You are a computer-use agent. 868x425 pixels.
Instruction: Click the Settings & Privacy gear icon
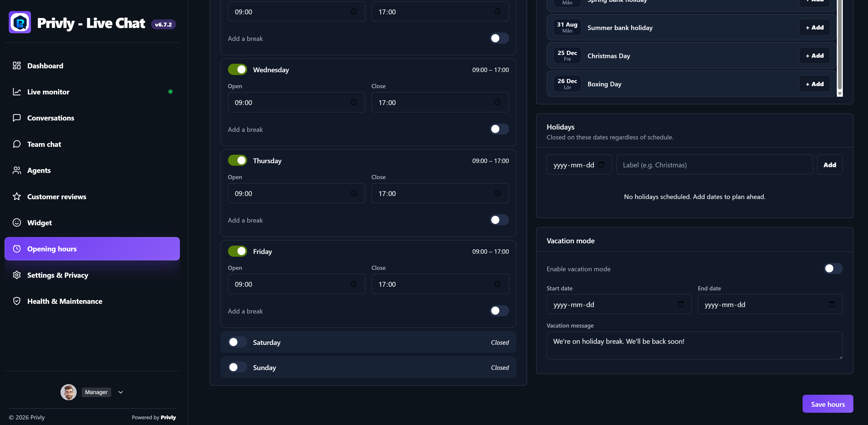coord(16,275)
